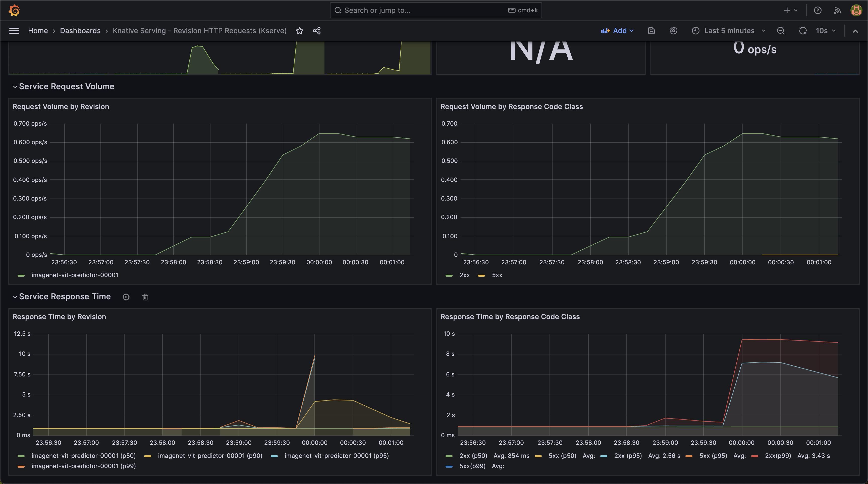Open the 10s refresh interval dropdown

(826, 31)
